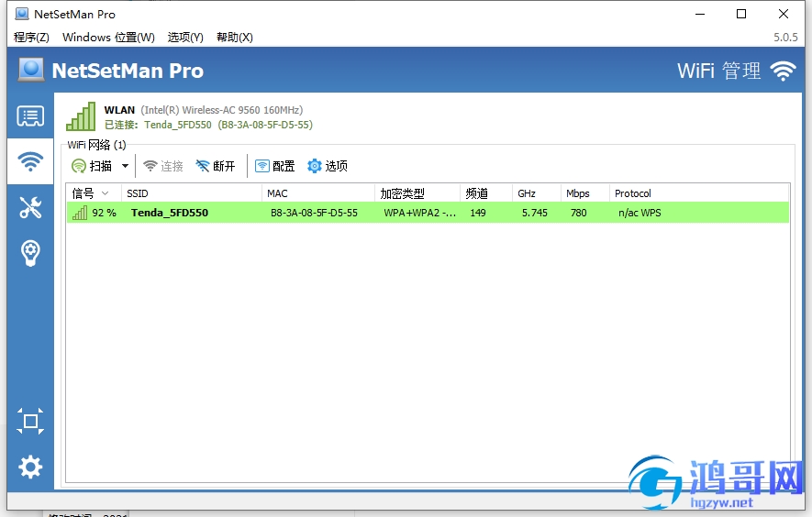Click the NetSetMan title bar icon
The height and width of the screenshot is (517, 812).
click(x=22, y=14)
